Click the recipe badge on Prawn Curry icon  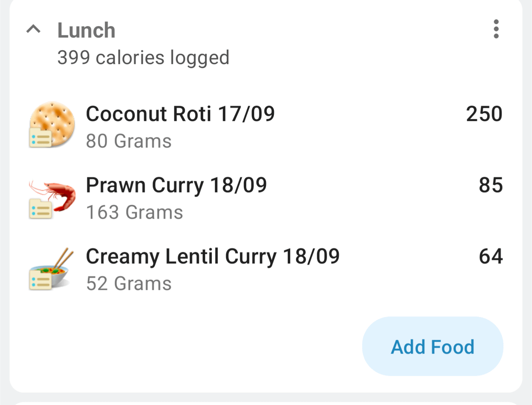click(40, 209)
